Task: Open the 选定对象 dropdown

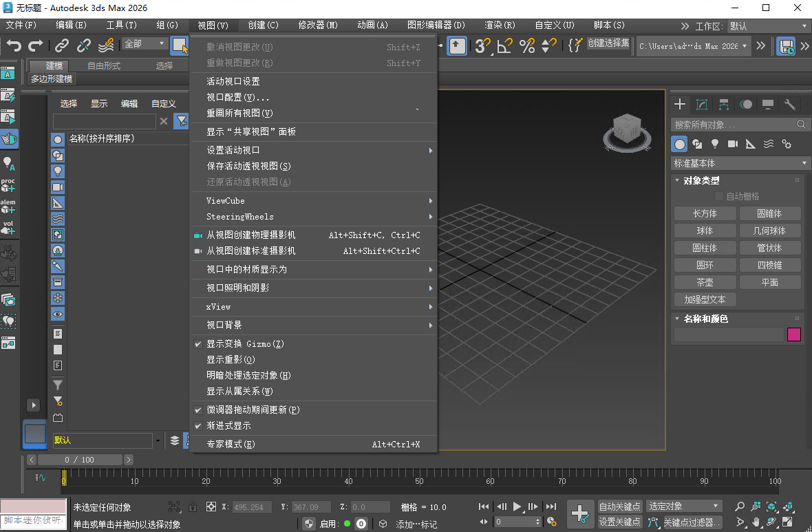Action: [683, 505]
